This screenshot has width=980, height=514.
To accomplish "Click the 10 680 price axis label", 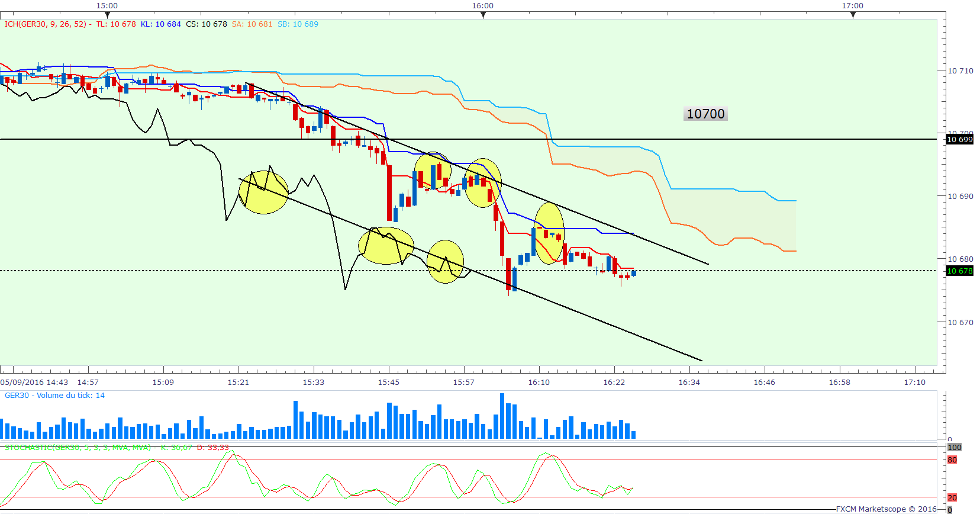I will [x=960, y=259].
